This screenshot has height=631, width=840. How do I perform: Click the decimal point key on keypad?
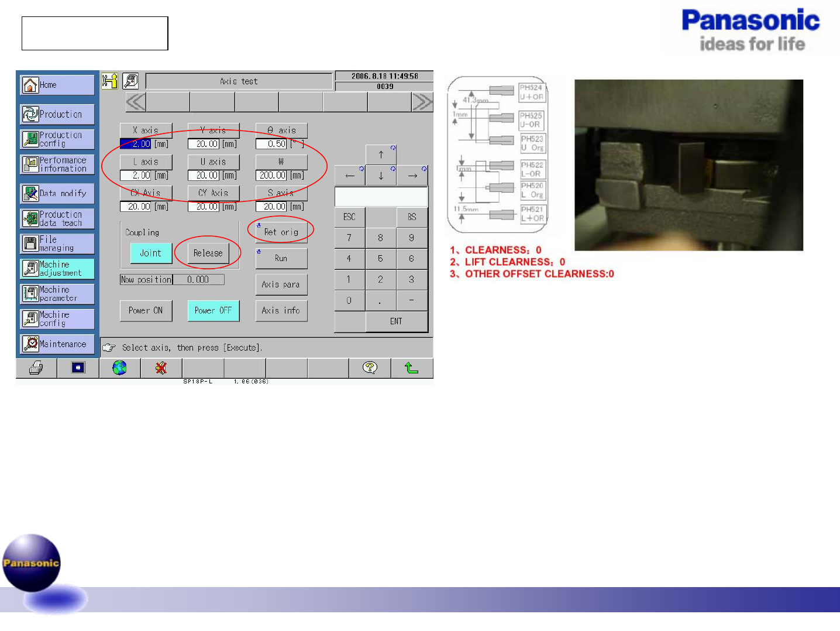(x=381, y=300)
